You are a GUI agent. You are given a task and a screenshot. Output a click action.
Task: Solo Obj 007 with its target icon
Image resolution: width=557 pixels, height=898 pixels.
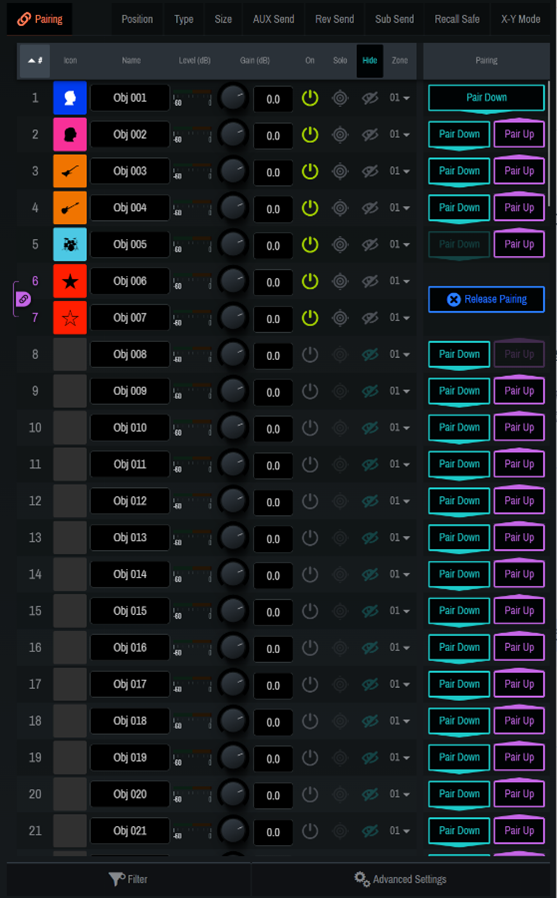tap(340, 318)
